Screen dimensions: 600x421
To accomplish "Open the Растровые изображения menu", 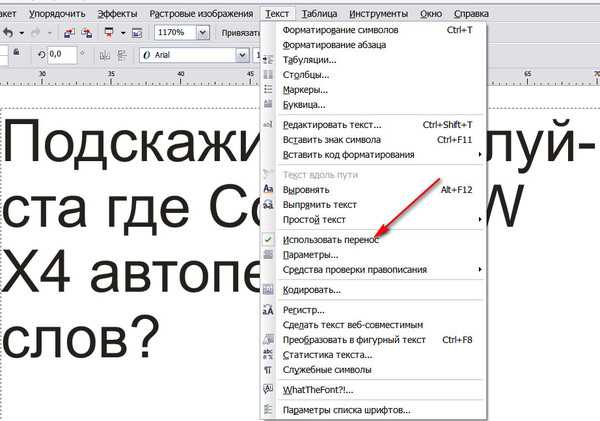I will 201,14.
